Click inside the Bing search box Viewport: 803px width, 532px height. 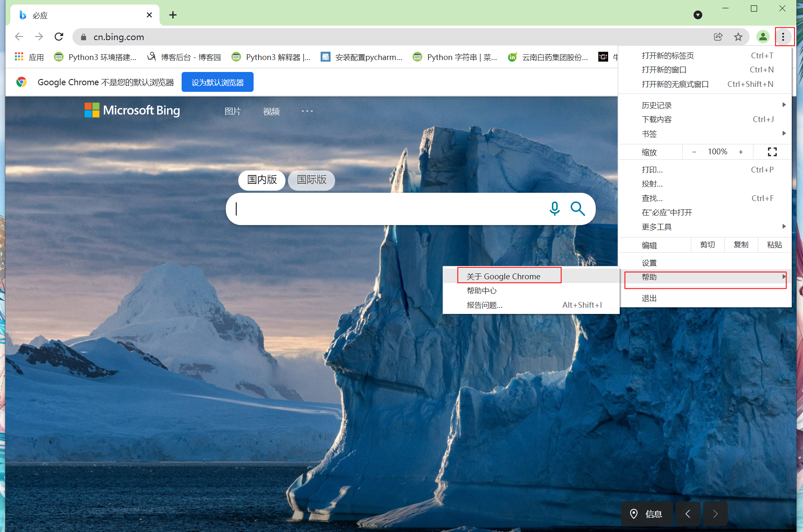click(389, 209)
